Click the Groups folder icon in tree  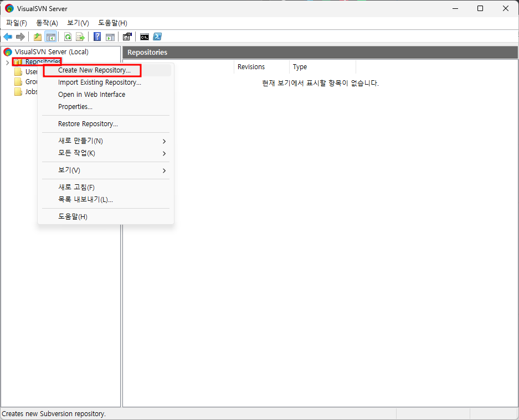(18, 82)
